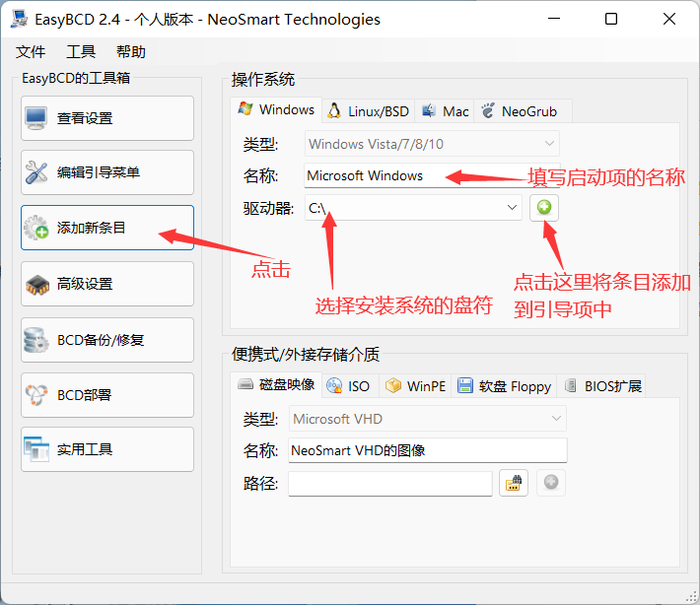Screen dimensions: 700x605
Task: Click the EasyBCD app icon in title bar
Action: 19,19
